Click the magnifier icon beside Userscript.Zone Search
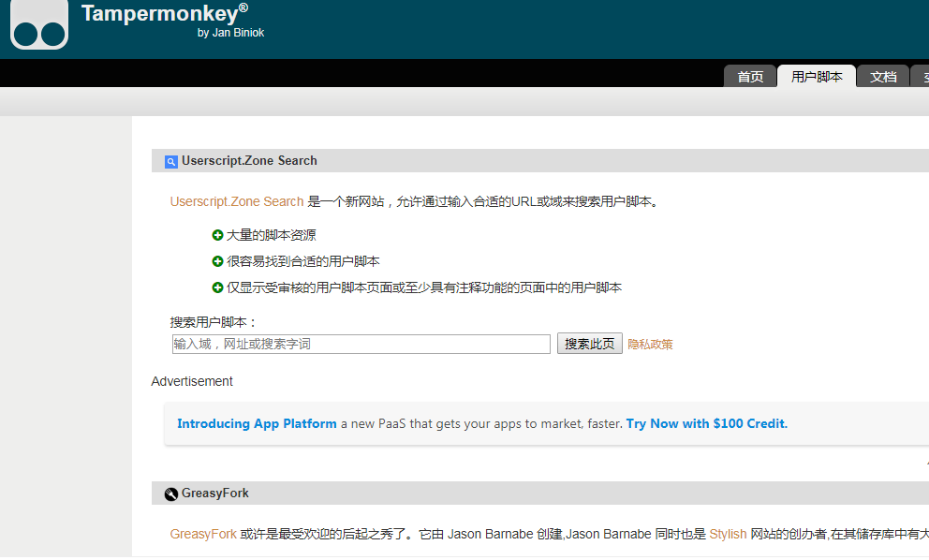This screenshot has height=560, width=929. (170, 161)
